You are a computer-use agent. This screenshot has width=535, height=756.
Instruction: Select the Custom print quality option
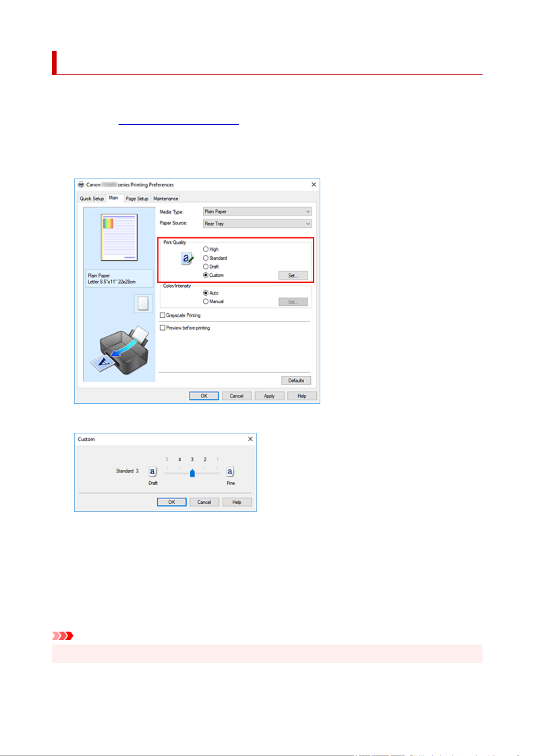(x=213, y=275)
